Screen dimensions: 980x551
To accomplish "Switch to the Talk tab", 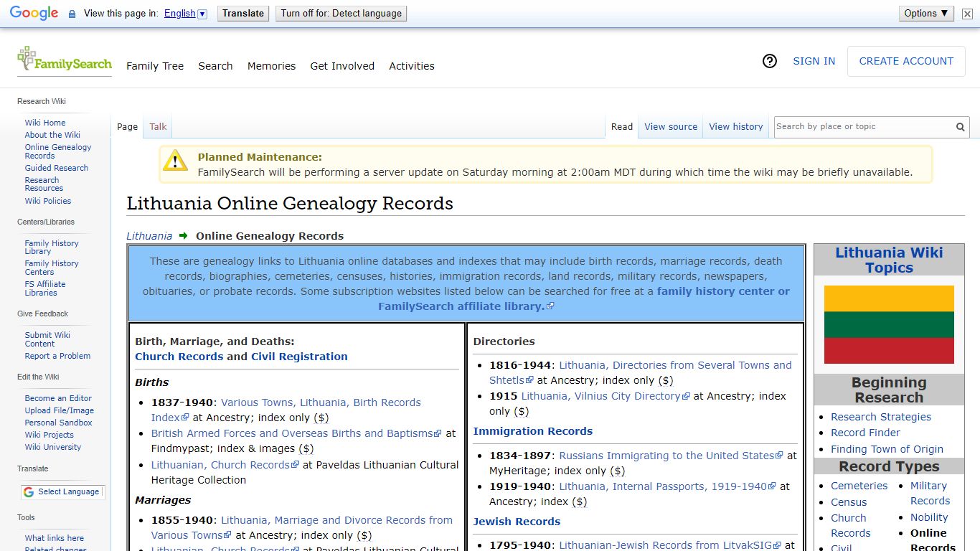I will [158, 127].
